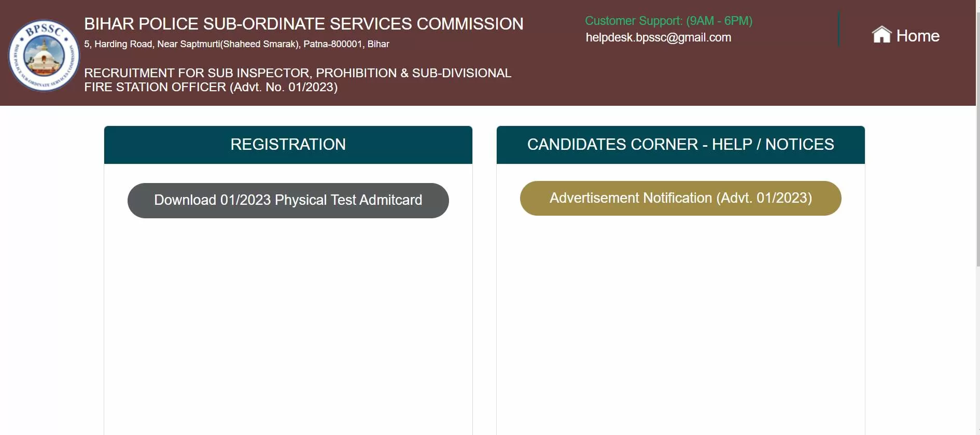Click the vertical divider left of Home
The image size is (980, 435).
point(838,29)
